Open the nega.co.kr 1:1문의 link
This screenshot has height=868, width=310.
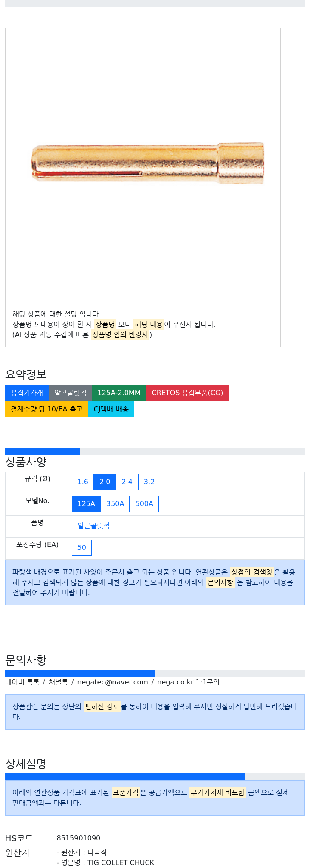188,682
